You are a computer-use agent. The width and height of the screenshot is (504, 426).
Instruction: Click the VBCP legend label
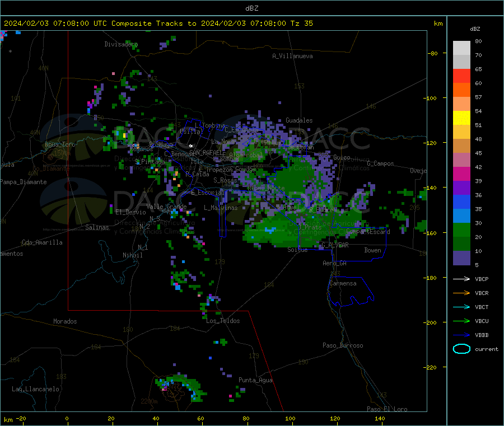coord(482,279)
